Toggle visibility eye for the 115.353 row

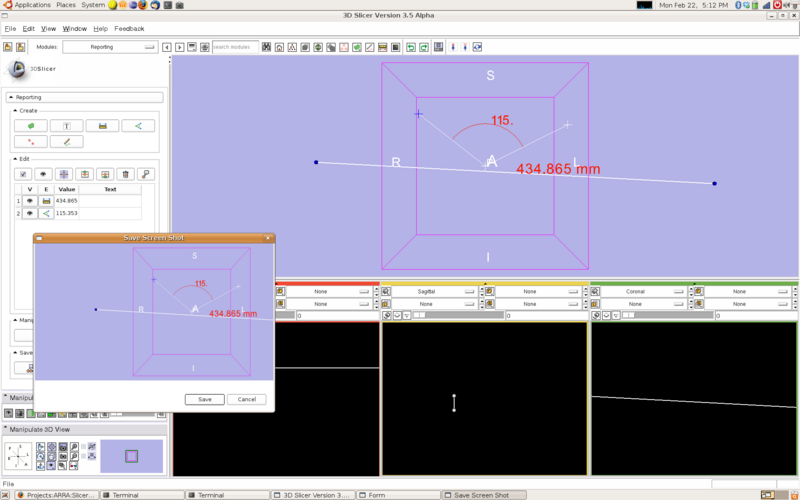[x=30, y=213]
